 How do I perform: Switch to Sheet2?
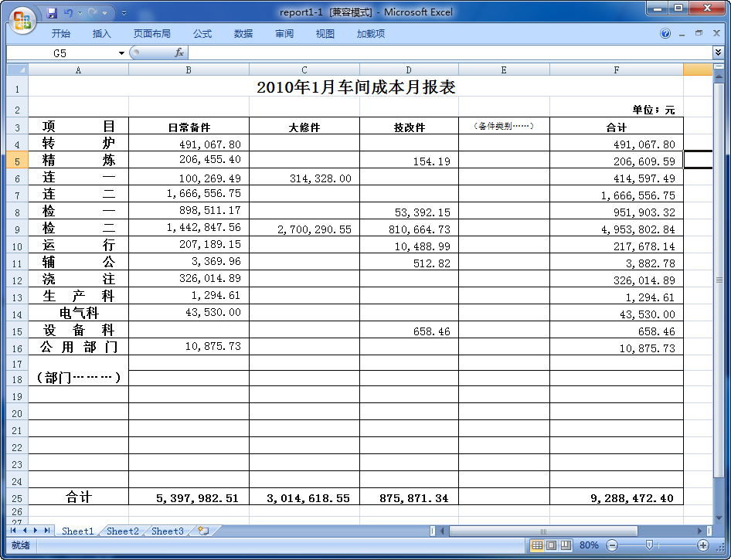pyautogui.click(x=122, y=531)
